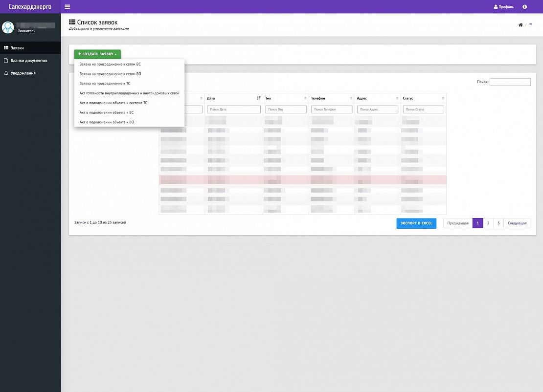Go to page 2 of results

point(488,223)
